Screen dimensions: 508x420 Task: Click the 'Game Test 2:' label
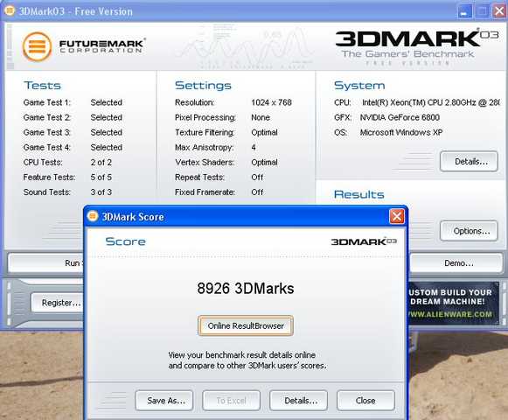[x=47, y=117]
